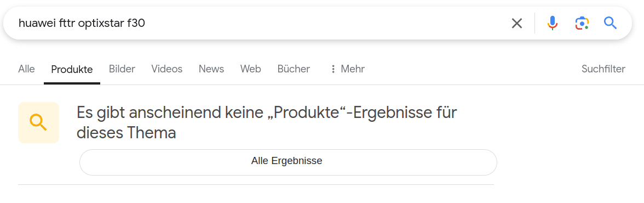Click the blue magnifier search icon
644x203 pixels.
click(x=610, y=23)
